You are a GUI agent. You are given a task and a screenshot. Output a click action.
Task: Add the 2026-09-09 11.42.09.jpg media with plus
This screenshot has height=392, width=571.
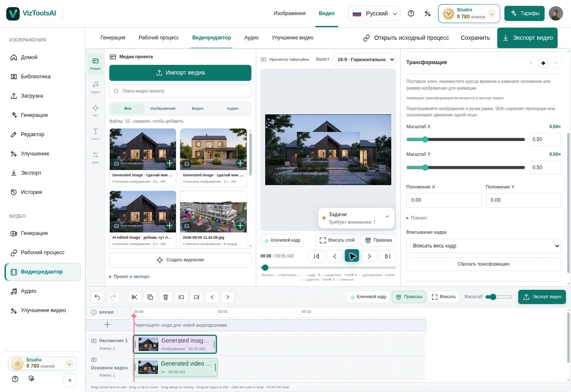(x=240, y=226)
